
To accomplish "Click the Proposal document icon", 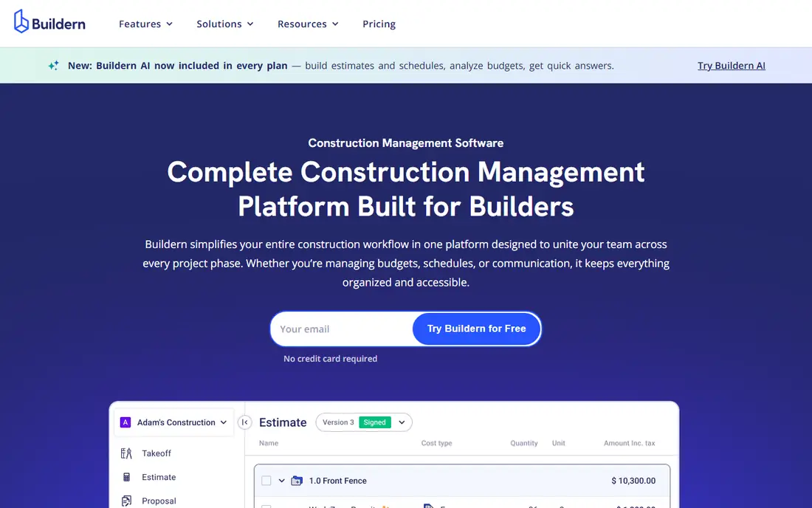I will 126,501.
